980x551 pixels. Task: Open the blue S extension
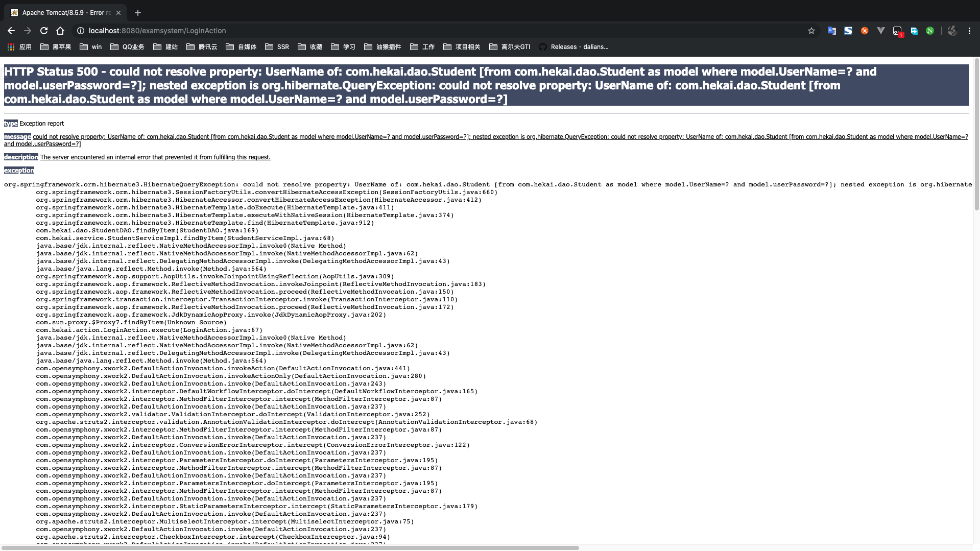(848, 31)
